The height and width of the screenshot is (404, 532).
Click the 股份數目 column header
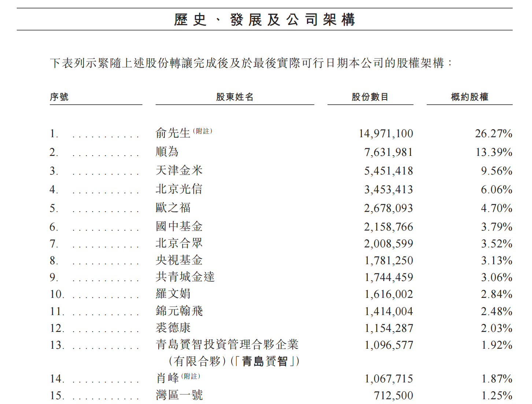click(370, 97)
